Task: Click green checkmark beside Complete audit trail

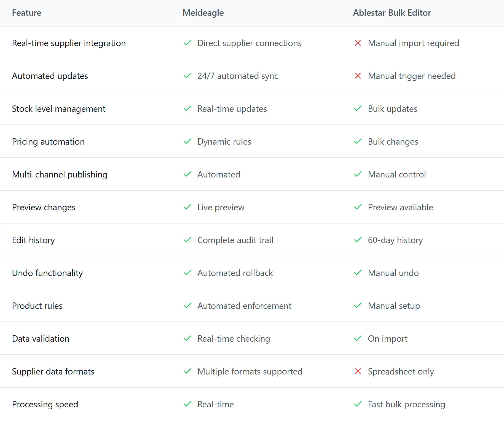Action: (187, 240)
